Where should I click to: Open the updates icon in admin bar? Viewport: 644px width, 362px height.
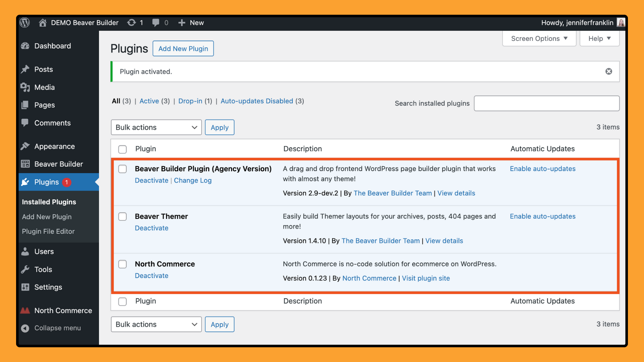coord(131,22)
